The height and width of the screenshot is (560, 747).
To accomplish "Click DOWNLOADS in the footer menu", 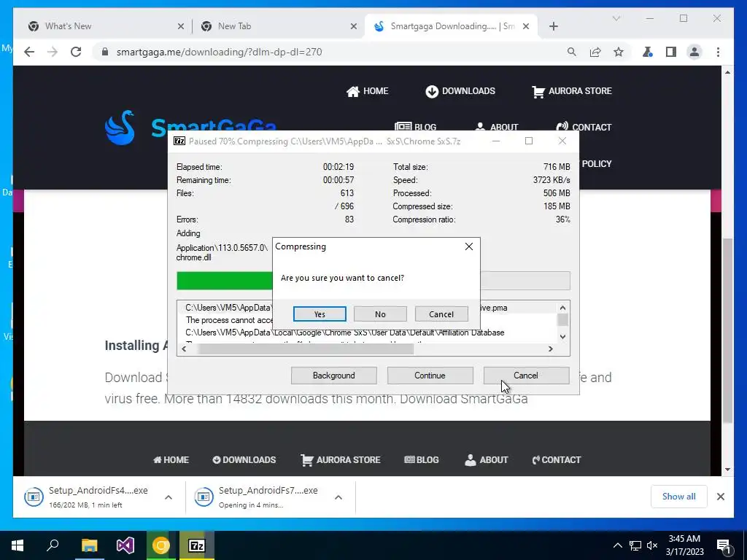I will pyautogui.click(x=244, y=460).
